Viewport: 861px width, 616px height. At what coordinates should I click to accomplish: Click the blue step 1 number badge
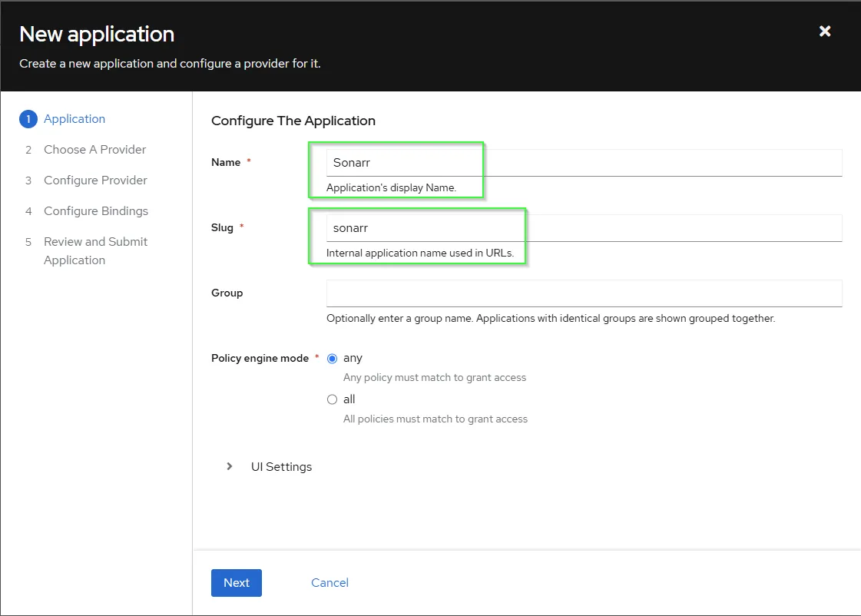pos(28,119)
